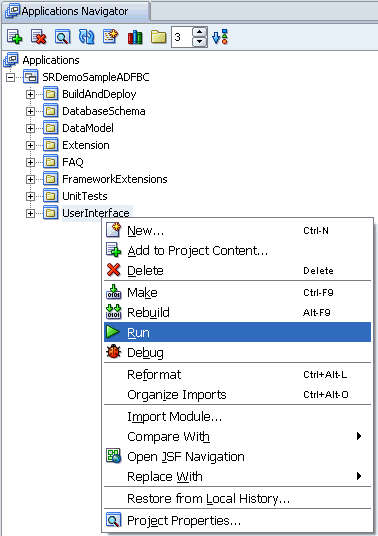Open the Replace With submenu
378x536 pixels.
(238, 476)
